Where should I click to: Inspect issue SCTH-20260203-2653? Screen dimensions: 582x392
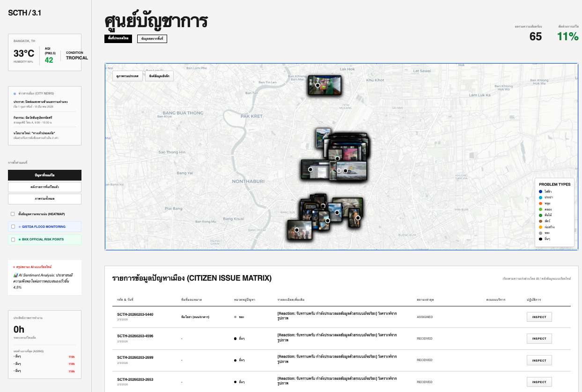click(x=539, y=382)
